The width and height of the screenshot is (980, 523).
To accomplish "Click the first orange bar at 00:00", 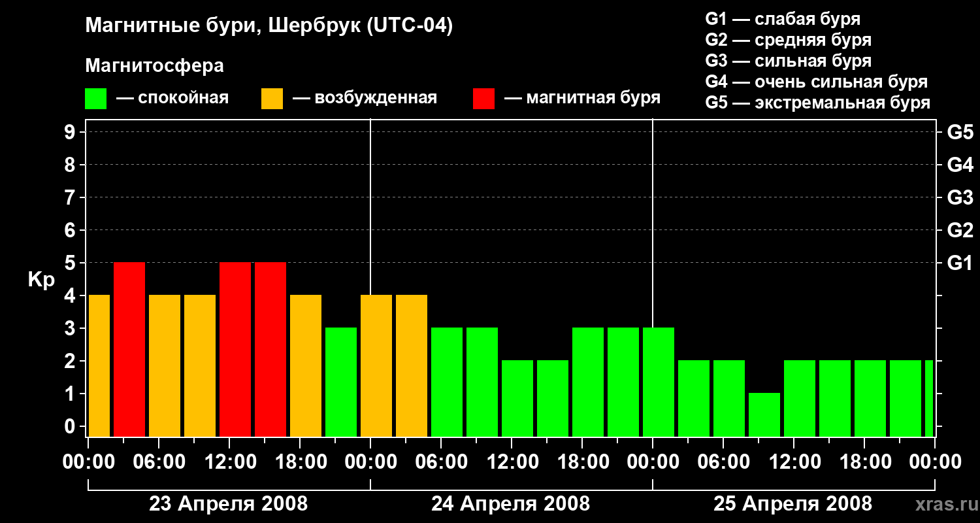I will tap(99, 365).
